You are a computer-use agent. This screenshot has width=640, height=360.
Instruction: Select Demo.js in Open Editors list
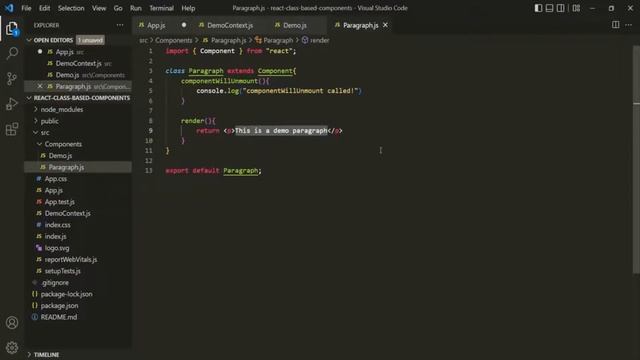[67, 75]
